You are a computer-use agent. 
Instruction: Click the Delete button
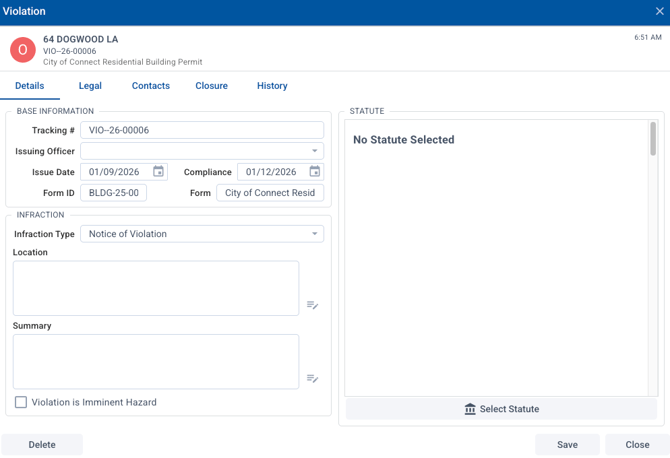[x=42, y=445]
